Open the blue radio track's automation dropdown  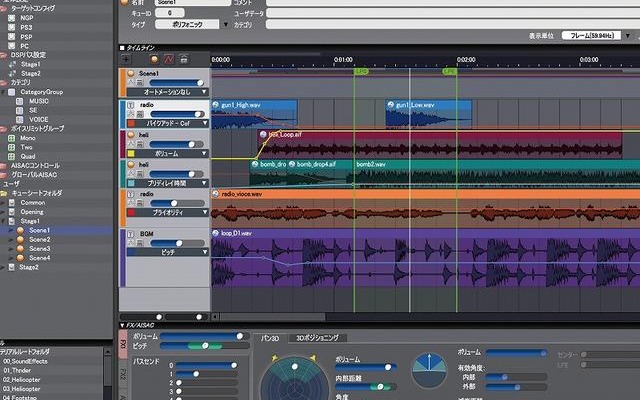pyautogui.click(x=168, y=123)
